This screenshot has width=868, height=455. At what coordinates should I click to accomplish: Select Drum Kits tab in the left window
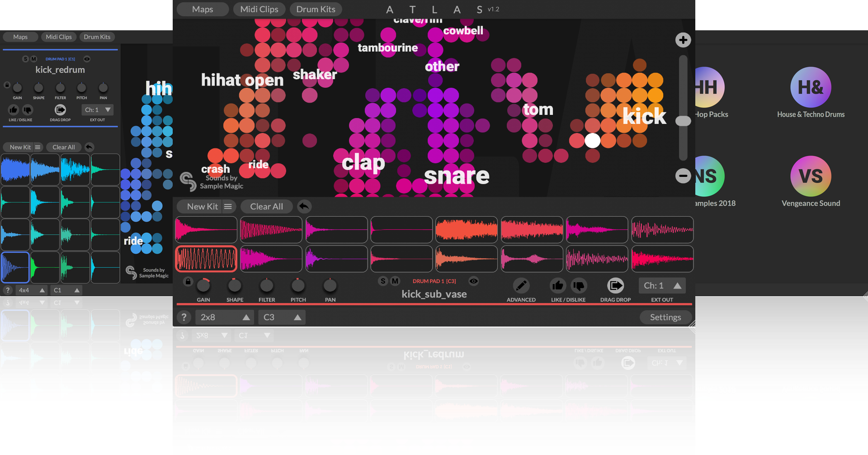click(97, 37)
